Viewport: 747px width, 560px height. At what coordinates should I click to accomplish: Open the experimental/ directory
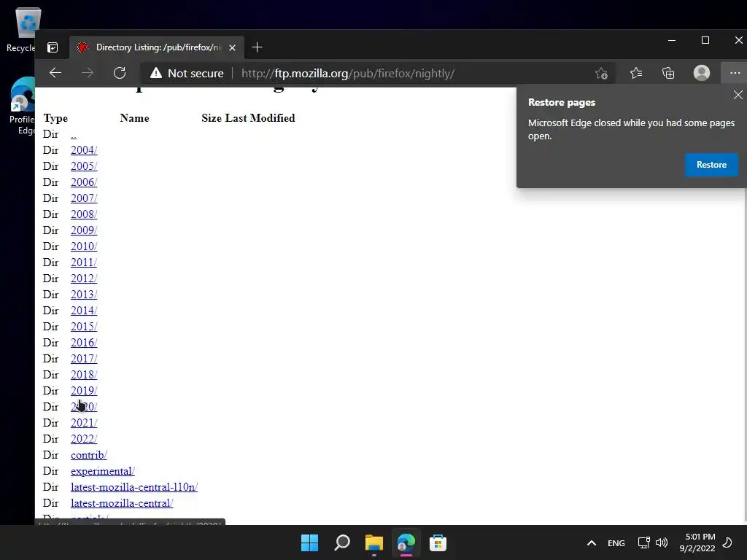pyautogui.click(x=102, y=472)
